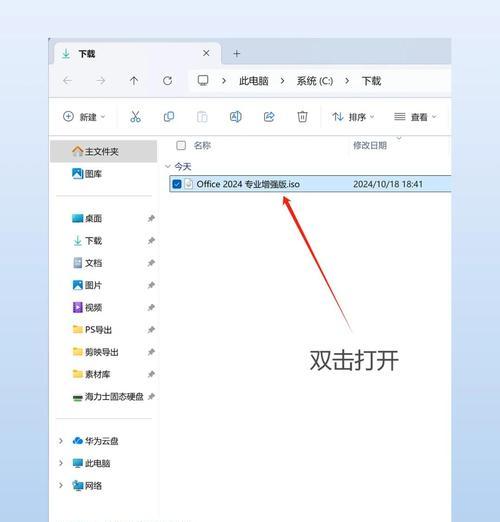This screenshot has height=522, width=500.
Task: Click the Delete trash can icon
Action: tap(302, 117)
